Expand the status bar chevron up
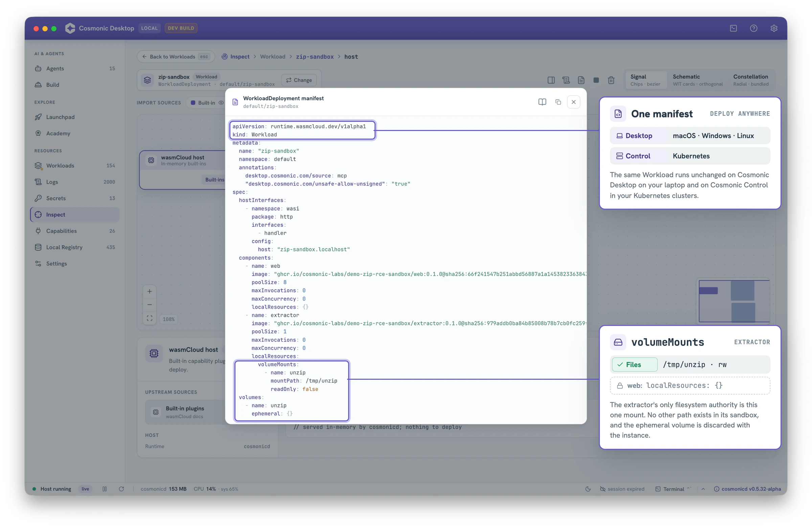812x528 pixels. pyautogui.click(x=703, y=489)
